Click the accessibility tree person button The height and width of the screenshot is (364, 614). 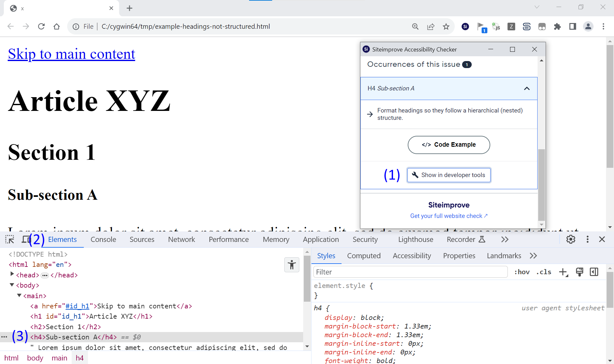(x=292, y=265)
